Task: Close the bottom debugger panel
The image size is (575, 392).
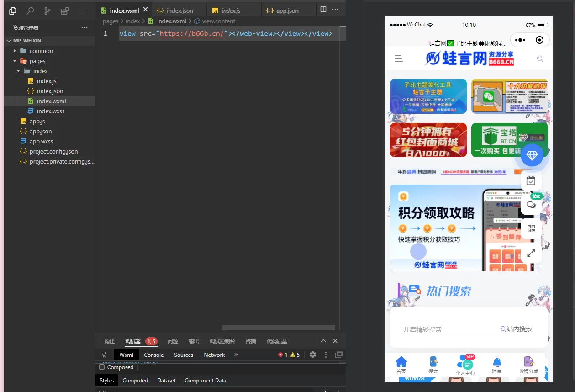Action: (335, 341)
